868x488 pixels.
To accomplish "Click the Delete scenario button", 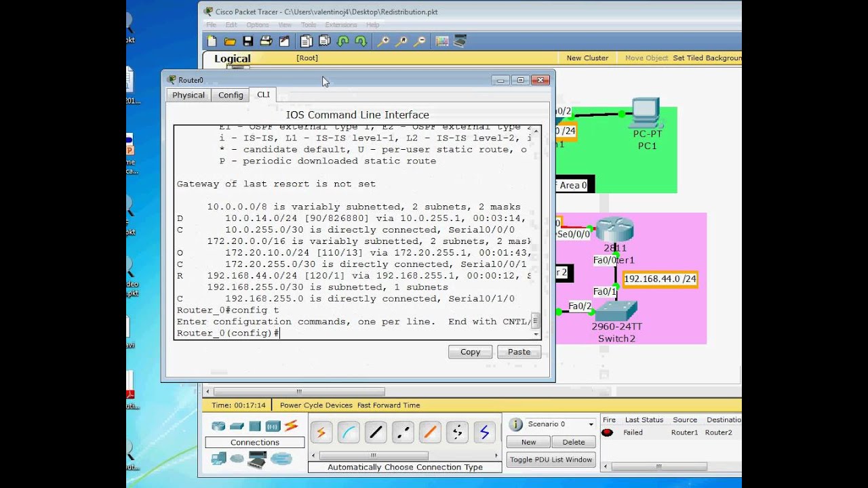I will point(573,442).
